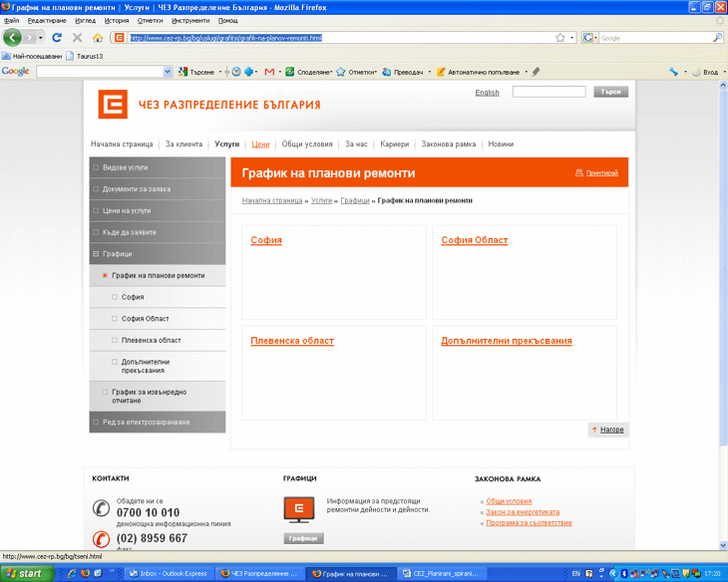Click the Най-посещавани bookmarks icon
Image resolution: width=728 pixels, height=582 pixels.
(6, 56)
